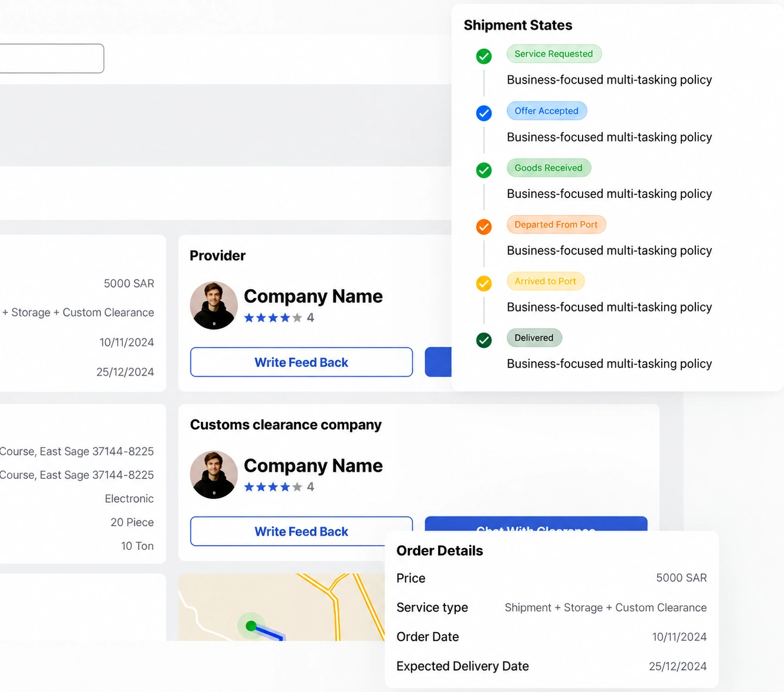This screenshot has height=692, width=784.
Task: Click the "Expected Delivery Date" label
Action: (463, 666)
